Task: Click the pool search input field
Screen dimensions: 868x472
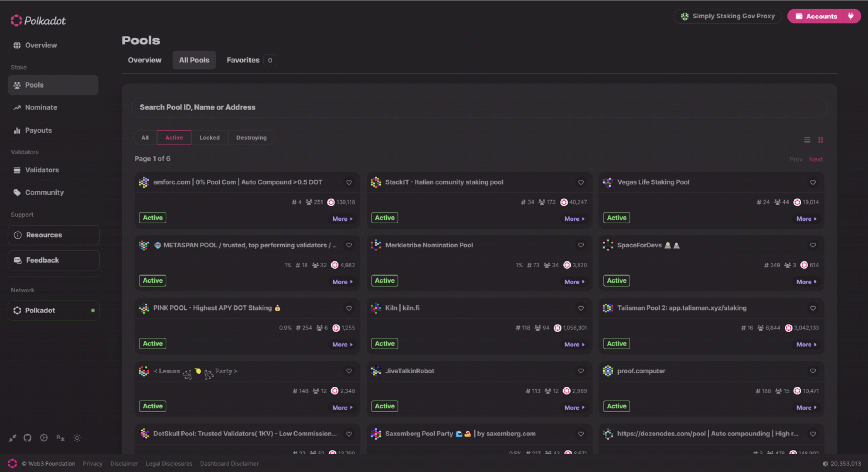Action: point(479,107)
